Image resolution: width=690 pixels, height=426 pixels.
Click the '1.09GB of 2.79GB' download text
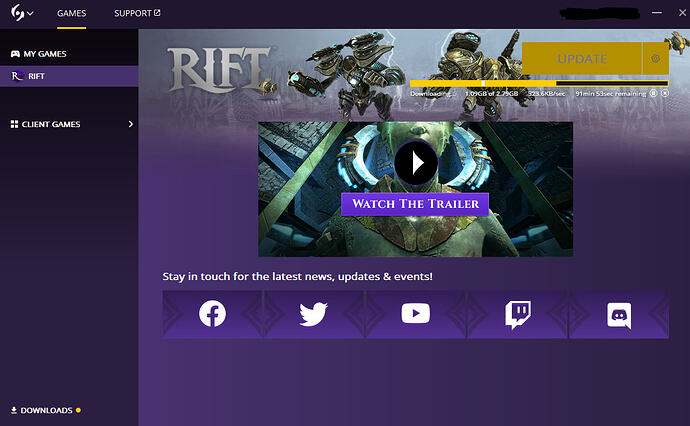492,94
